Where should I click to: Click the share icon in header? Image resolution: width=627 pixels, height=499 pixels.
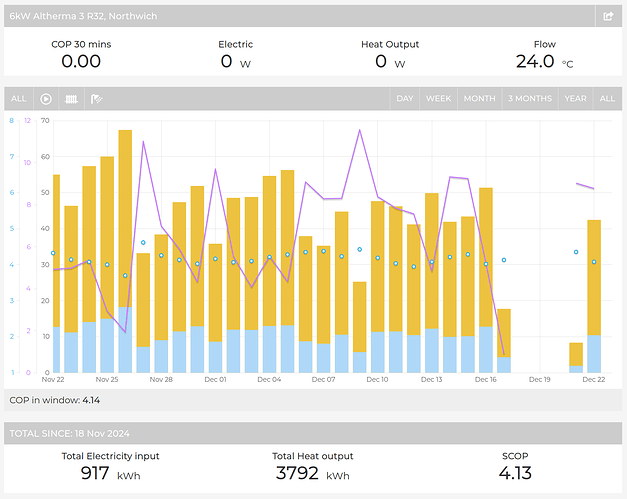pos(608,16)
